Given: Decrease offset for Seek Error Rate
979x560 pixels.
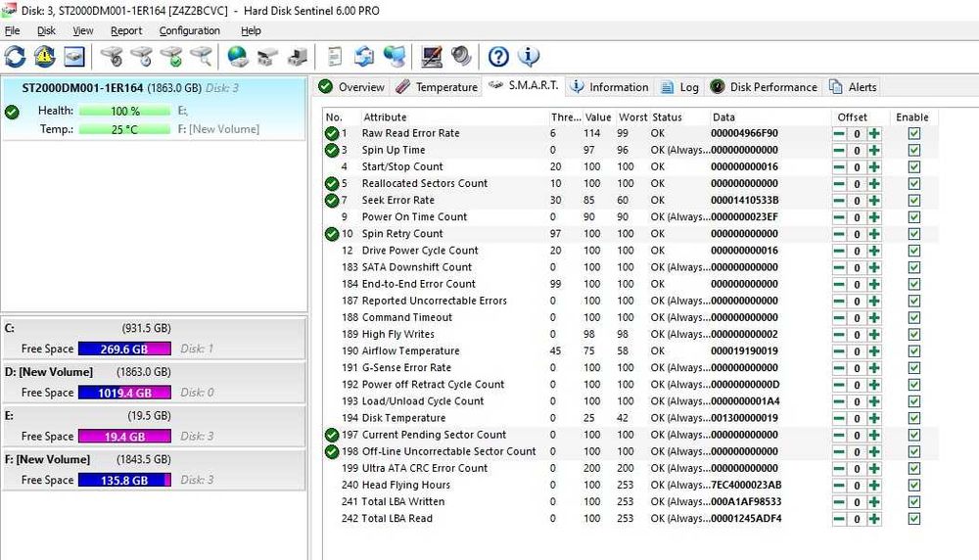Looking at the screenshot, I should tap(839, 200).
